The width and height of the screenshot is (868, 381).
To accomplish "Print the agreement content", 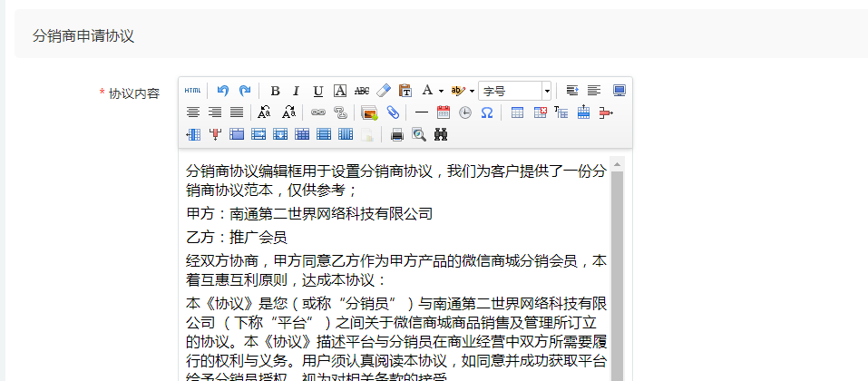I will pyautogui.click(x=397, y=134).
